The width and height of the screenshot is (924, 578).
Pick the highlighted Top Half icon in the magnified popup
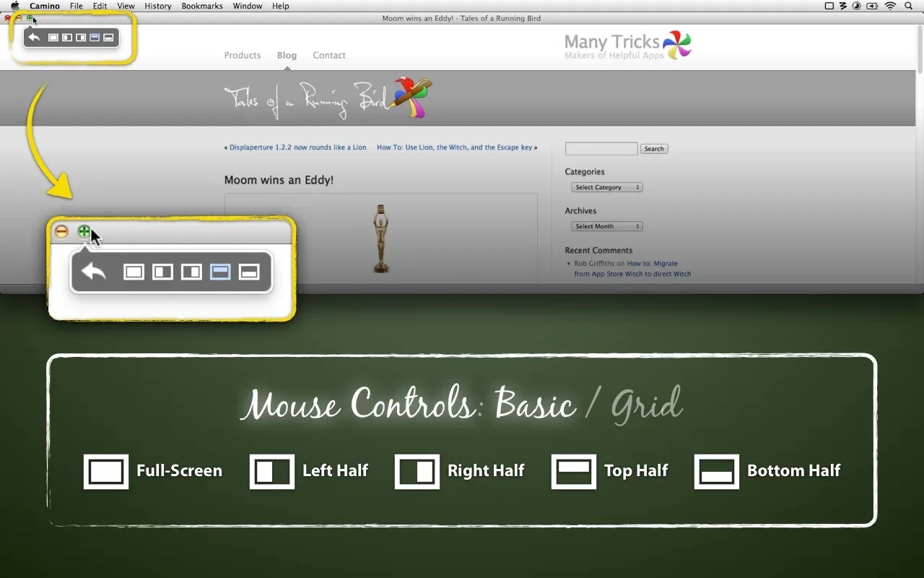pos(220,272)
